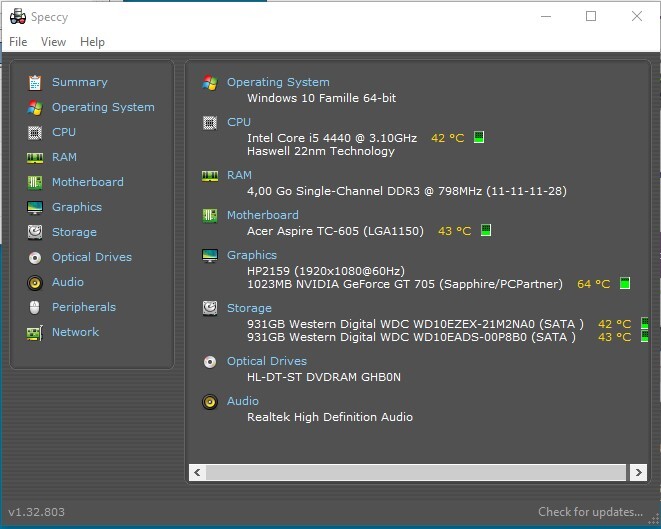Open the Help menu
The width and height of the screenshot is (661, 529).
click(92, 42)
